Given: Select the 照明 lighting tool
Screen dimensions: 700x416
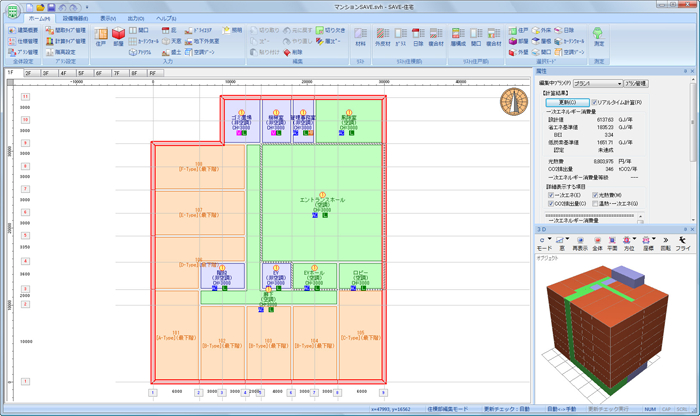Looking at the screenshot, I should coord(232,30).
